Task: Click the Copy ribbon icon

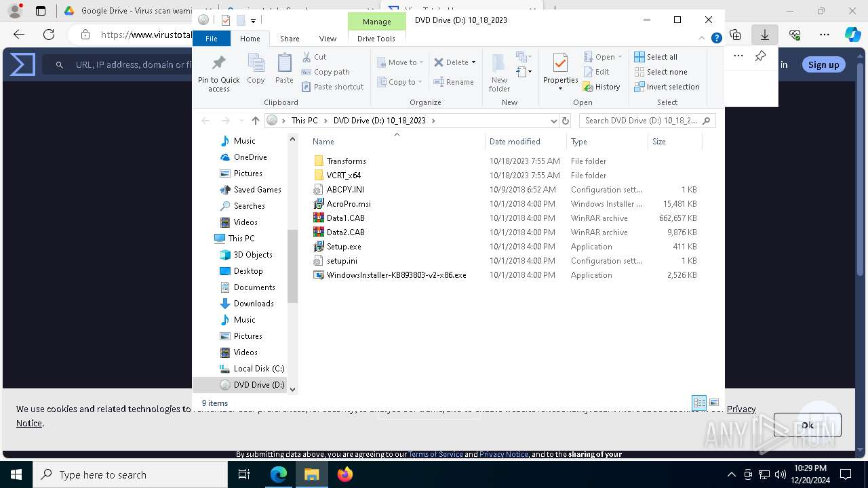Action: click(x=256, y=64)
